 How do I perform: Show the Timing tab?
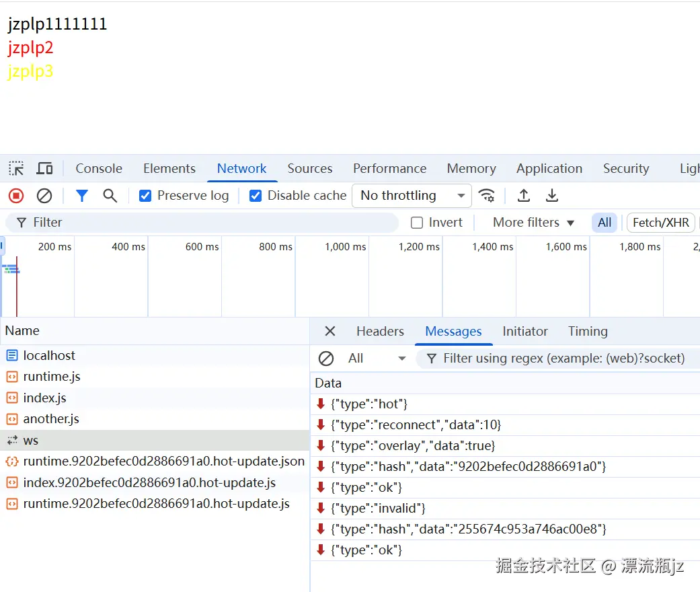pos(588,331)
